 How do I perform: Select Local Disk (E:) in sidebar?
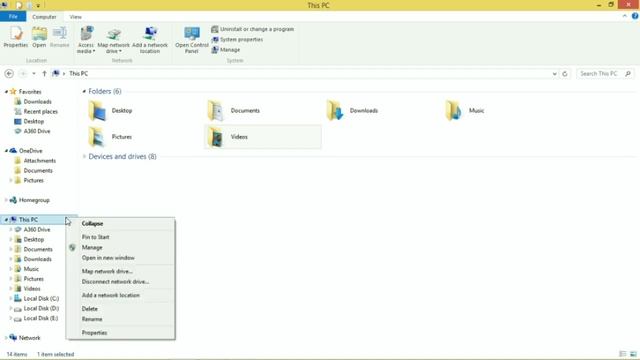[40, 318]
